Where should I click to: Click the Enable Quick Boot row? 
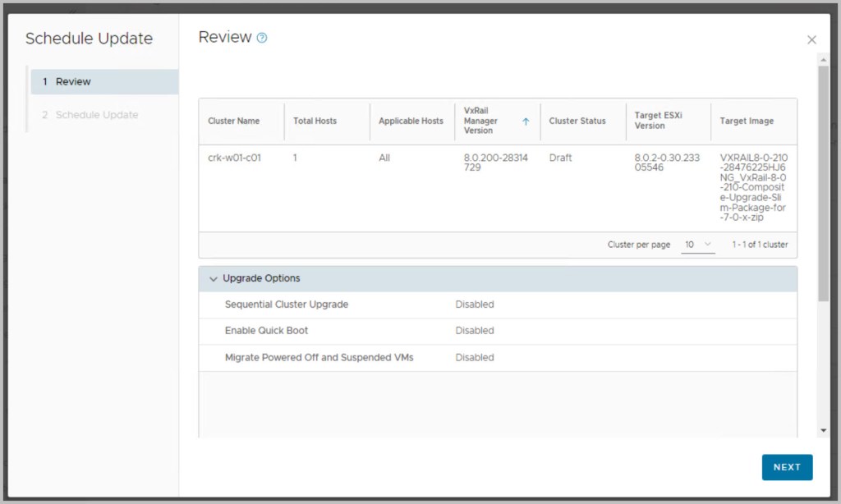click(x=267, y=331)
